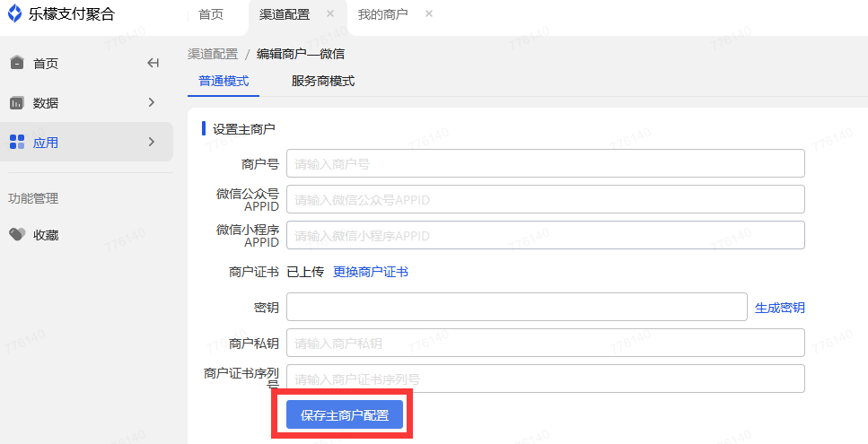This screenshot has width=868, height=444.
Task: Expand the 数据 menu chevron
Action: (x=152, y=102)
